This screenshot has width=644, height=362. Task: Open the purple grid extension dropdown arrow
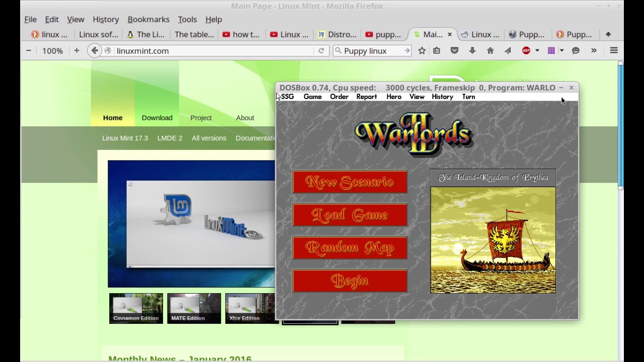click(561, 50)
